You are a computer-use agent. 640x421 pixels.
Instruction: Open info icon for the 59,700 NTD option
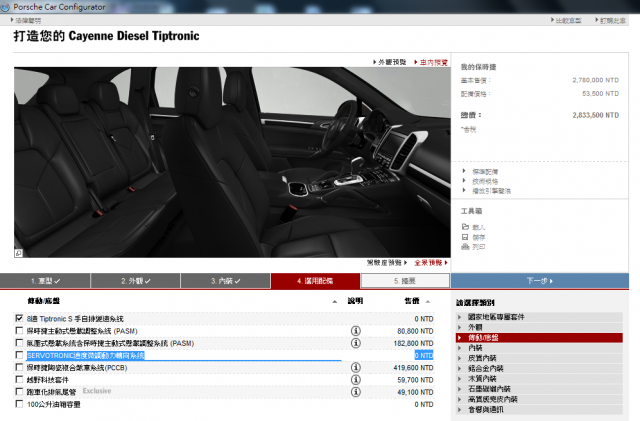[x=356, y=380]
